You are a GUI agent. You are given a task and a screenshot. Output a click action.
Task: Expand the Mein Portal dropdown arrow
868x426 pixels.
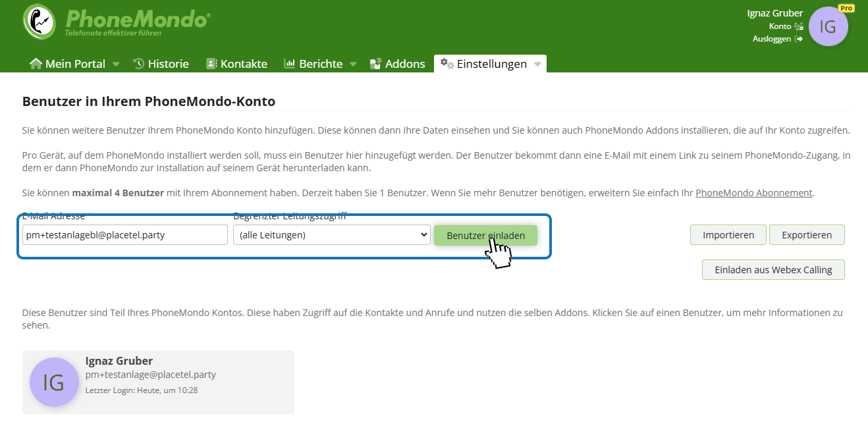point(116,65)
